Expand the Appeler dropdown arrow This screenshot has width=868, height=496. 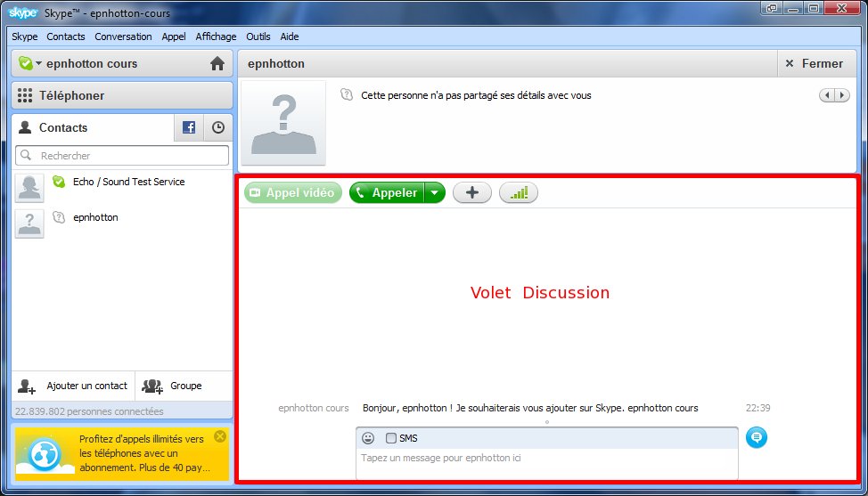[x=435, y=192]
